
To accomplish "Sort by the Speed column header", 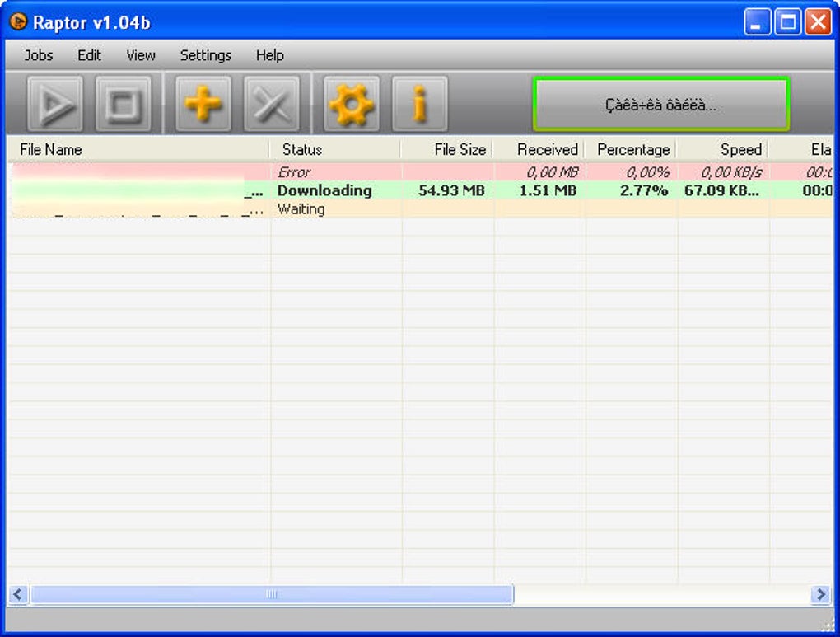I will coord(723,150).
